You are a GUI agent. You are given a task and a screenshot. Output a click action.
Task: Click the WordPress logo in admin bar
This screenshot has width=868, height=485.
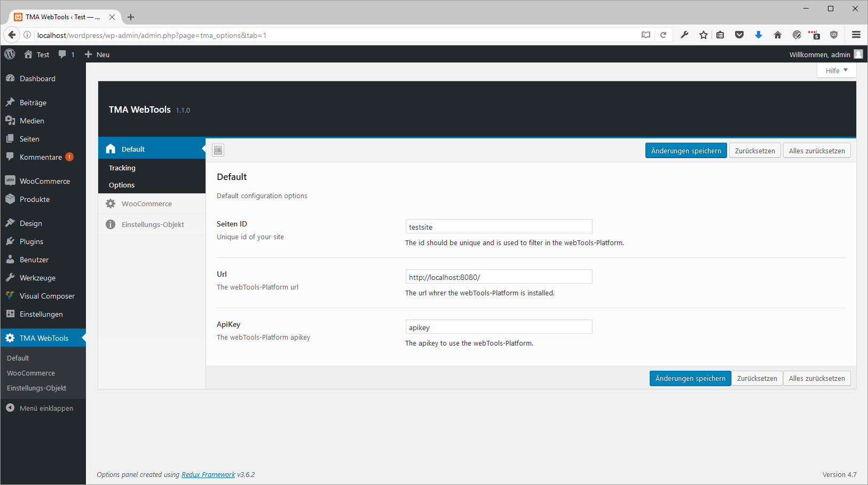click(x=10, y=54)
